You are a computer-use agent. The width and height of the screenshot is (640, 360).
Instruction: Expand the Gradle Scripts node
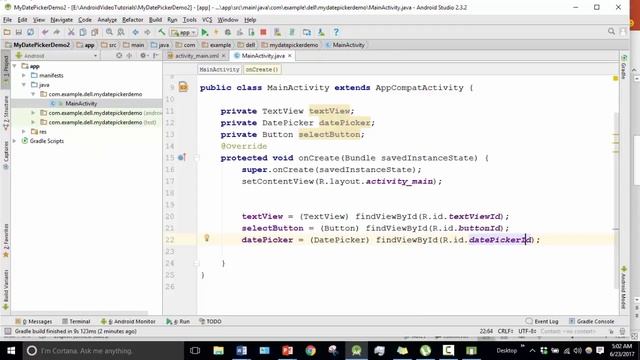[x=15, y=141]
